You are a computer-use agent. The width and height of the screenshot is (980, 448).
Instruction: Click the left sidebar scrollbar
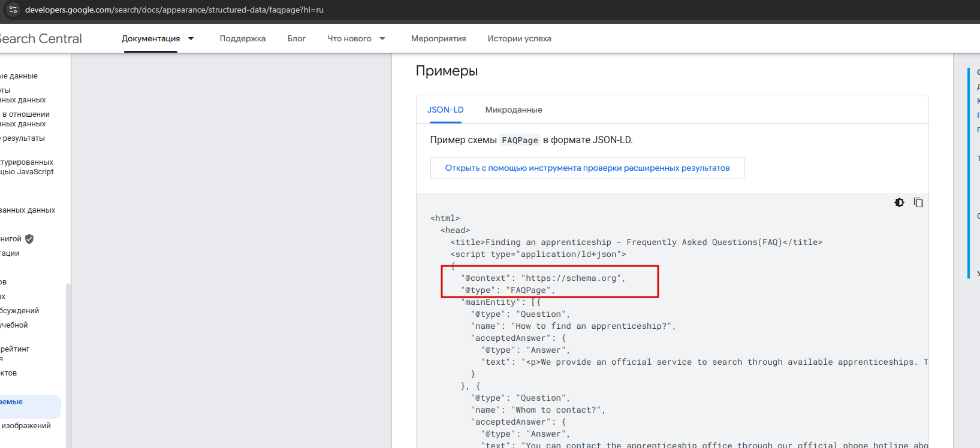[68, 359]
